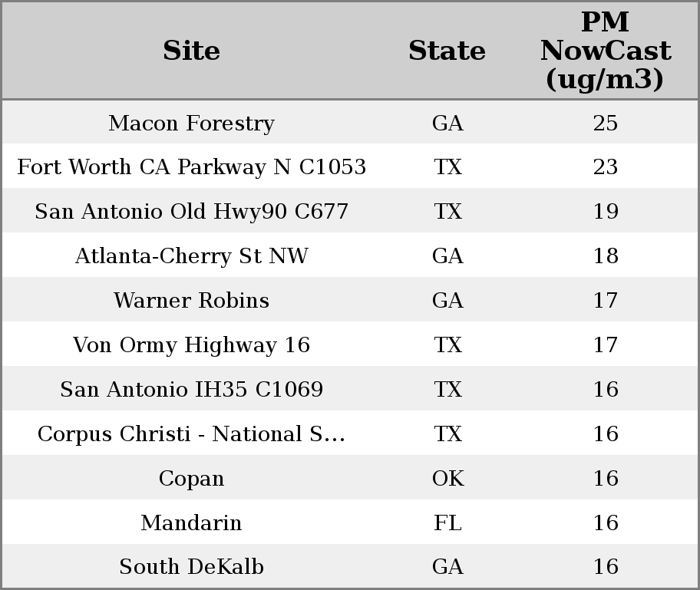Image resolution: width=700 pixels, height=590 pixels.
Task: Click the Site column header
Action: tap(191, 51)
